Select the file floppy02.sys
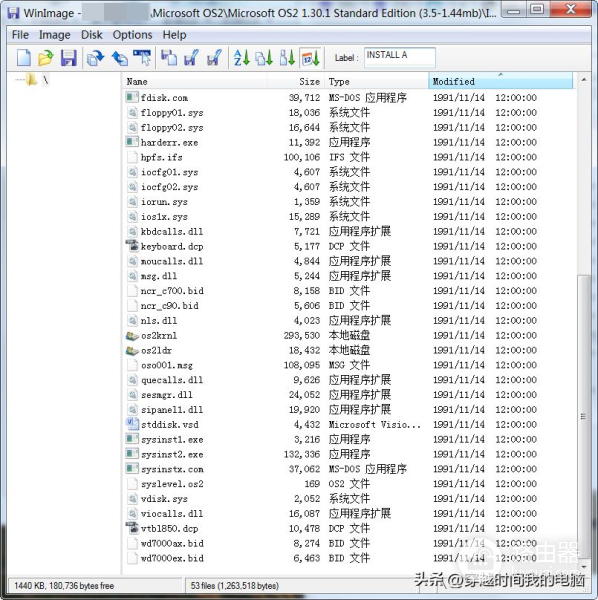Viewport: 598px width, 600px height. (x=172, y=127)
